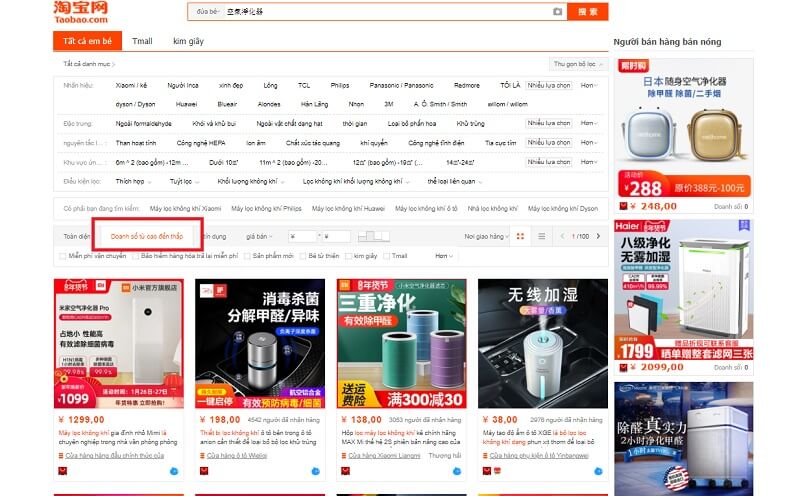Viewport: 800px width, 496px height.
Task: Open chat icon on ¥198 product card
Action: tap(315, 471)
